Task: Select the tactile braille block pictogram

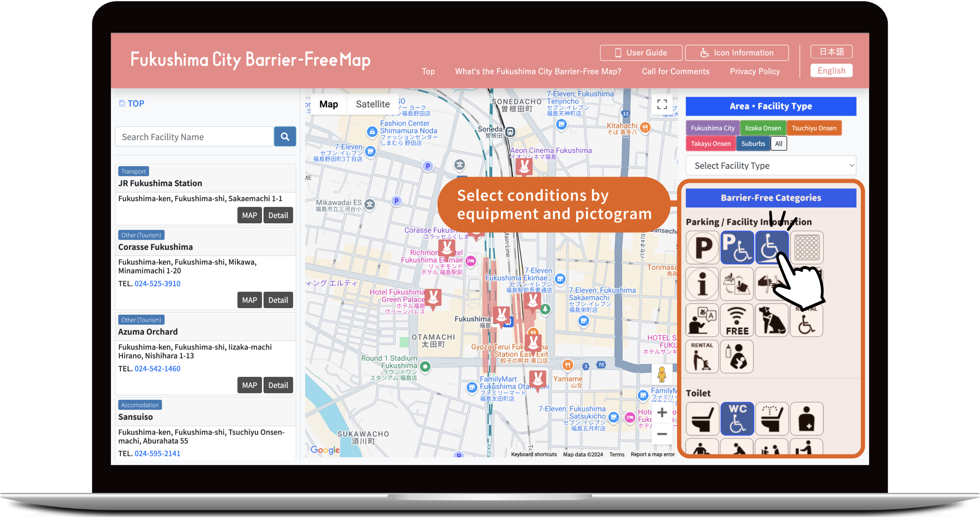Action: click(806, 248)
